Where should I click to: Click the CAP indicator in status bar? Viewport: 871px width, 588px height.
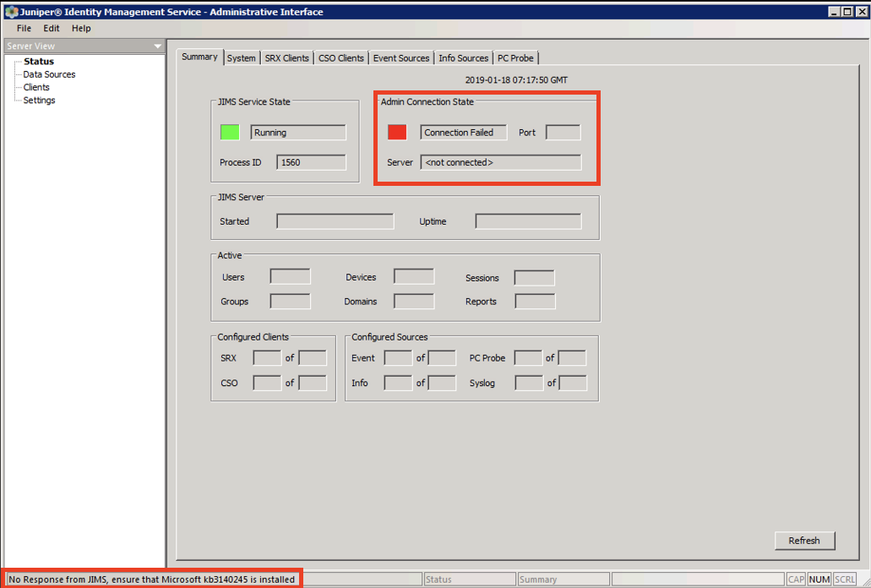(796, 579)
